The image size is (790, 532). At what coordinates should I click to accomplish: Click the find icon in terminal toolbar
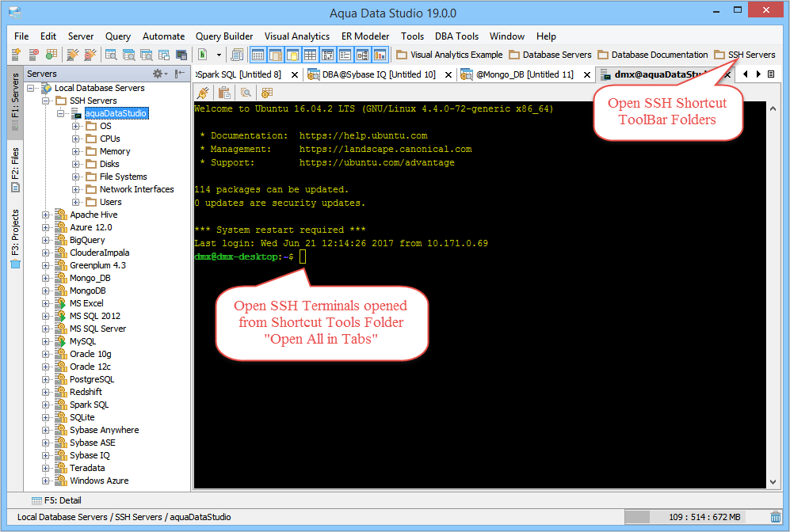pos(246,93)
